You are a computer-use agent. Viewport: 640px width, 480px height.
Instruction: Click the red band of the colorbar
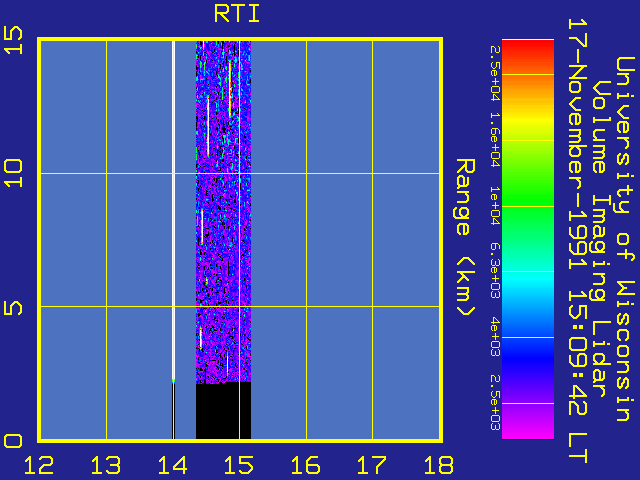pyautogui.click(x=528, y=51)
